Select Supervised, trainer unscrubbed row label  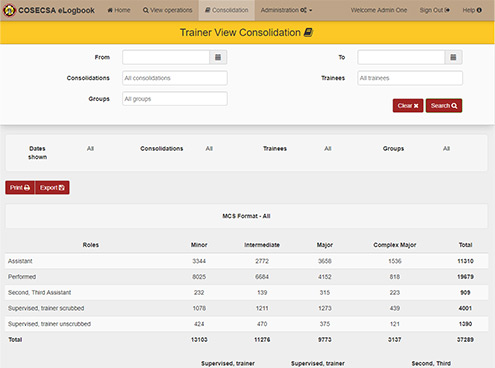[49, 324]
